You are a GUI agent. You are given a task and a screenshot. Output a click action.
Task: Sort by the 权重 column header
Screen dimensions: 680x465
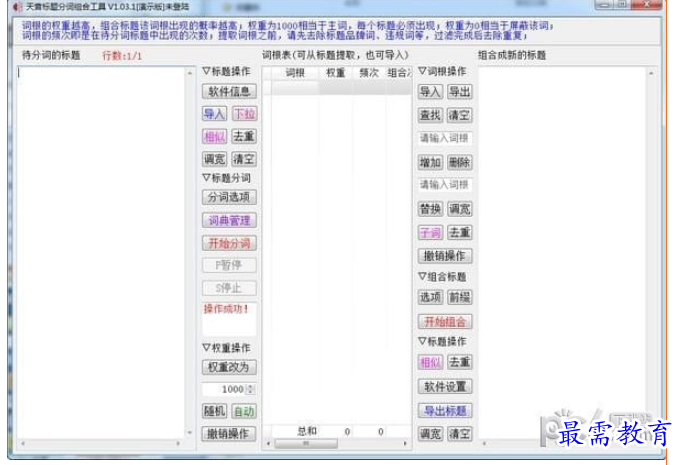click(335, 73)
